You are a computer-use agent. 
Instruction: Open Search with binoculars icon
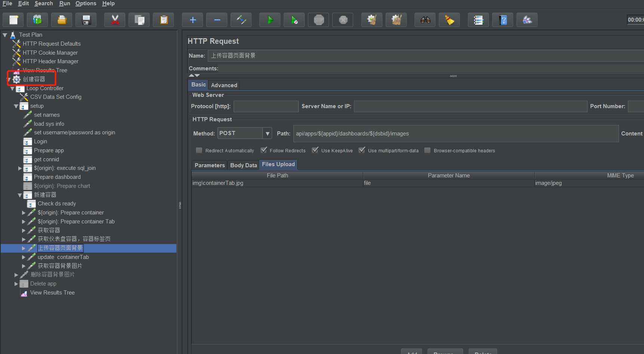point(425,20)
